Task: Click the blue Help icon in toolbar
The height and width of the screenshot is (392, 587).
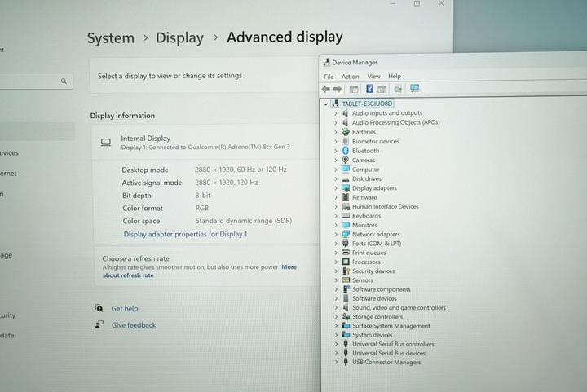Action: pyautogui.click(x=369, y=89)
